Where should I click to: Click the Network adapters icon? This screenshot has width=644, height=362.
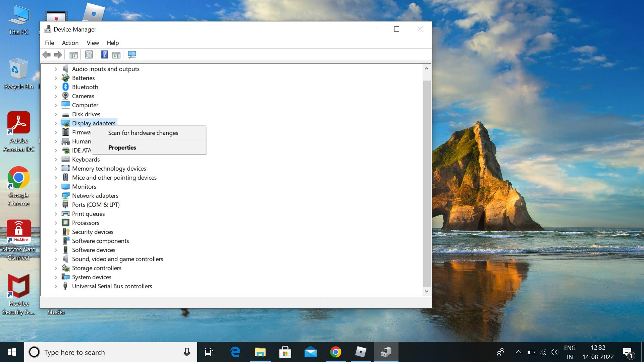coord(66,195)
